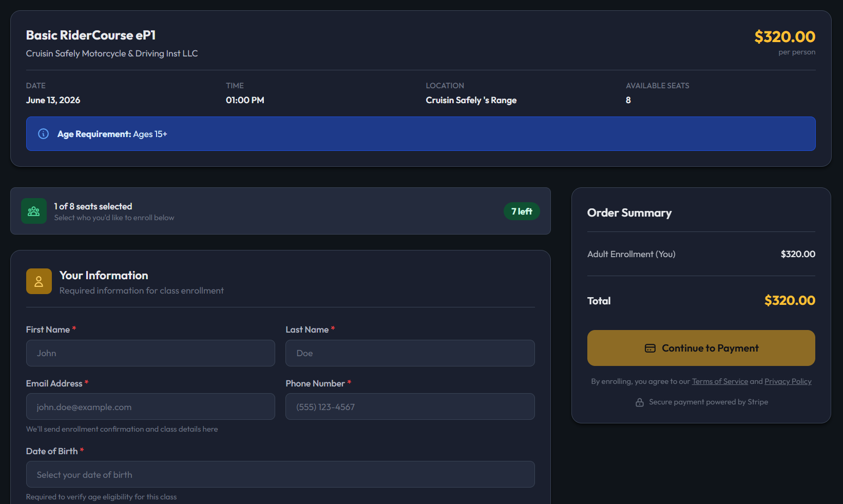This screenshot has width=843, height=504.
Task: Click the 'Age Requirement: Ages 15+' text
Action: [x=112, y=134]
